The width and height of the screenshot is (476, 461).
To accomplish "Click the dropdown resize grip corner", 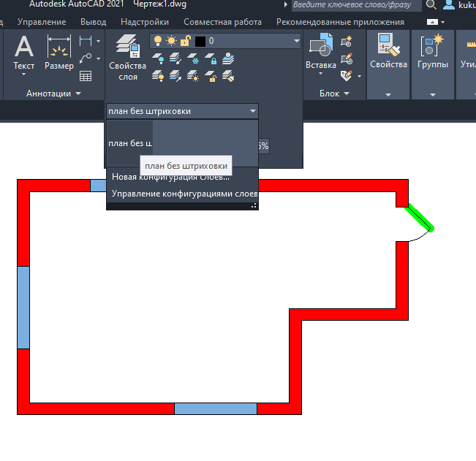I will [x=254, y=206].
